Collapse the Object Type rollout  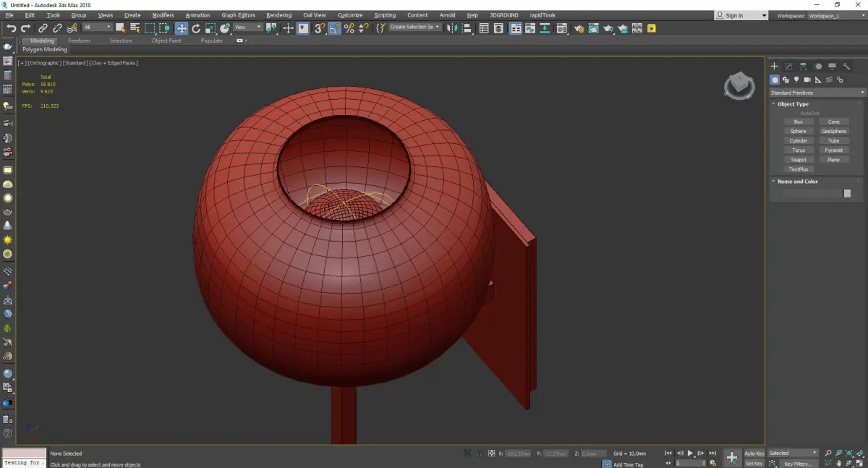tap(793, 104)
